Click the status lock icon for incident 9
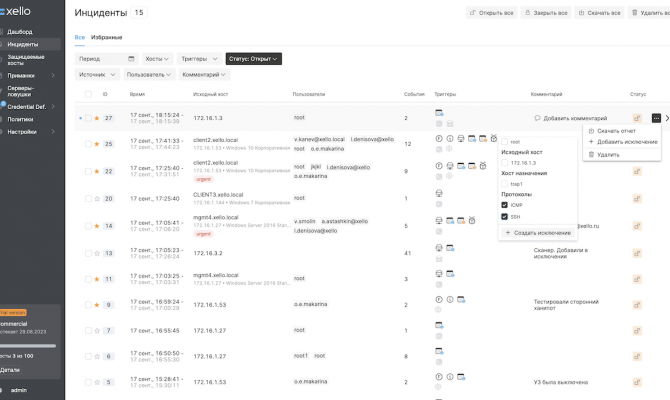Screen dimensions: 670x400 pos(637,305)
